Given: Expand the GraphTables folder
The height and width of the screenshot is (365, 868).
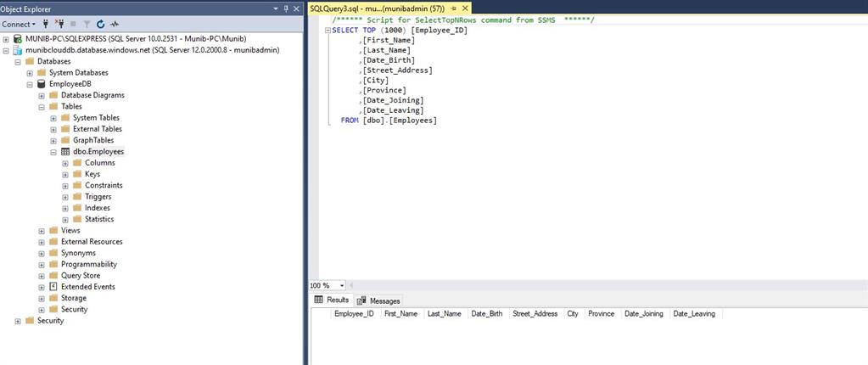Looking at the screenshot, I should [x=53, y=141].
